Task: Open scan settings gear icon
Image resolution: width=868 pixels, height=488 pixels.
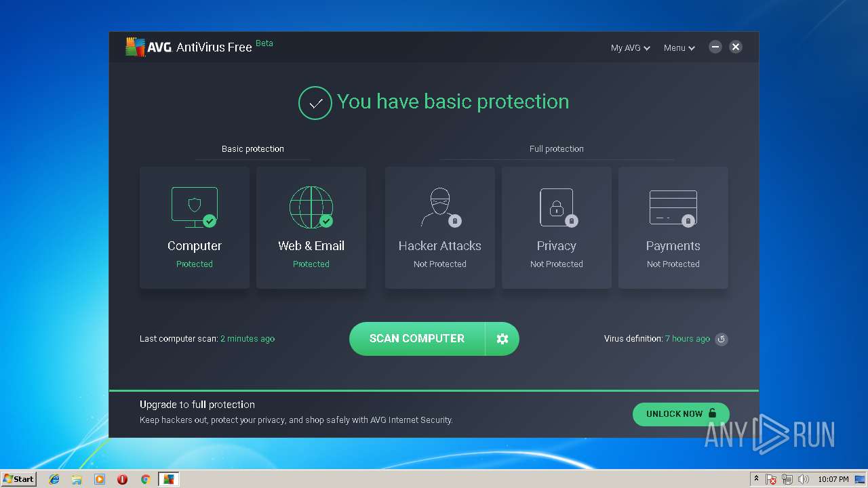Action: tap(502, 339)
